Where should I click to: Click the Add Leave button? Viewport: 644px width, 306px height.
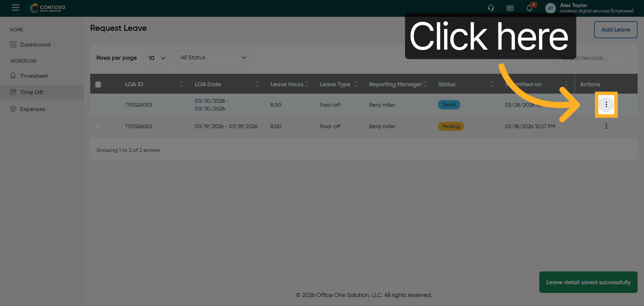615,30
